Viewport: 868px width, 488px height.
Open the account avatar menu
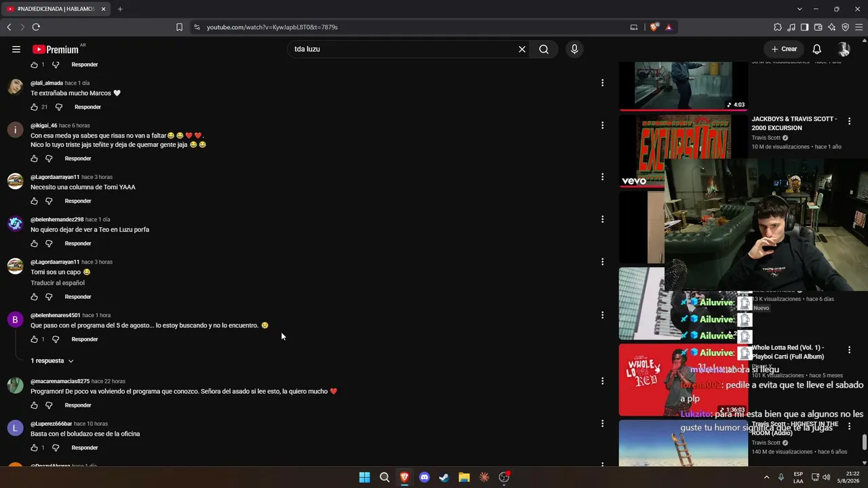(x=844, y=49)
